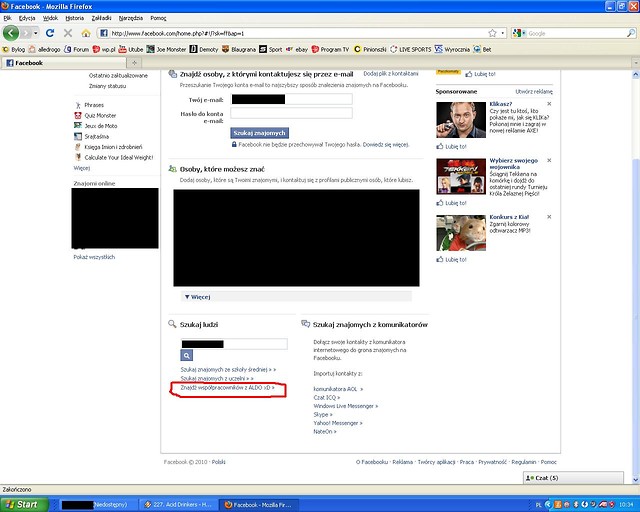Go back with the green back arrow
This screenshot has width=640, height=512.
[x=11, y=33]
